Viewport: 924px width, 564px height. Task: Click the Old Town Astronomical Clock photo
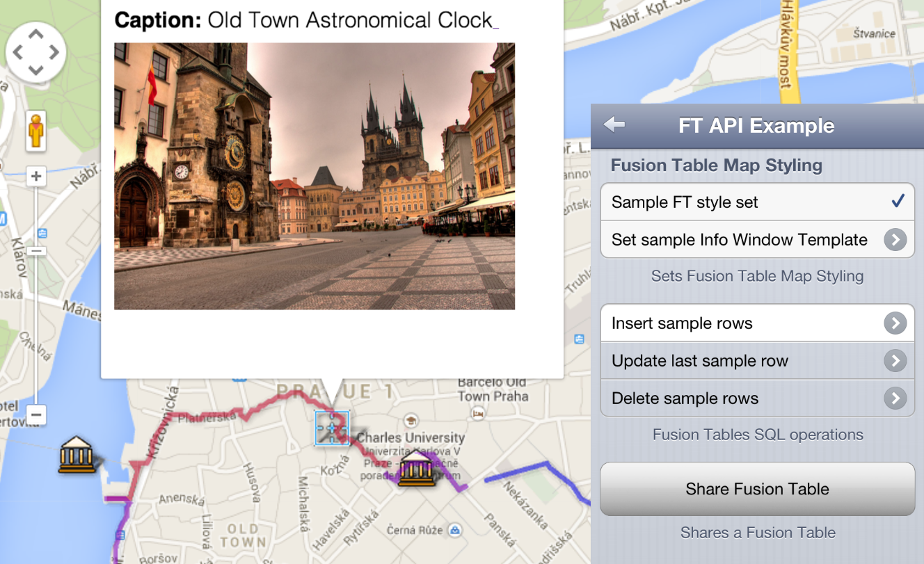point(314,176)
